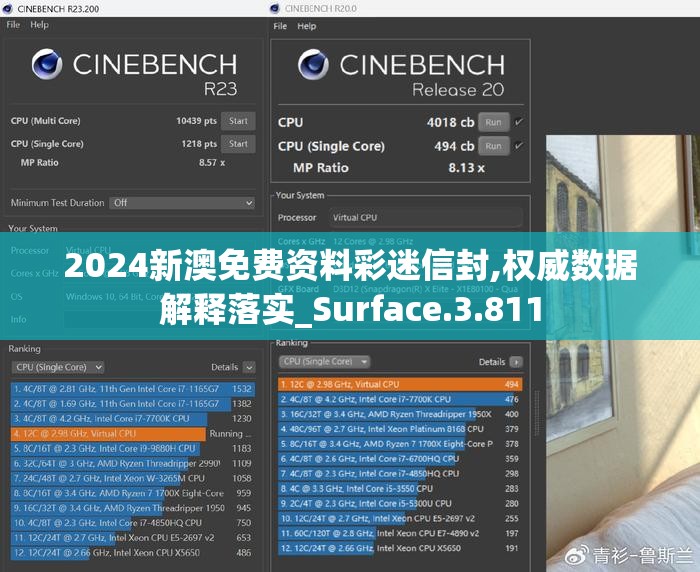700x572 pixels.
Task: Open File menu in Cinebench R23 window
Action: [13, 25]
